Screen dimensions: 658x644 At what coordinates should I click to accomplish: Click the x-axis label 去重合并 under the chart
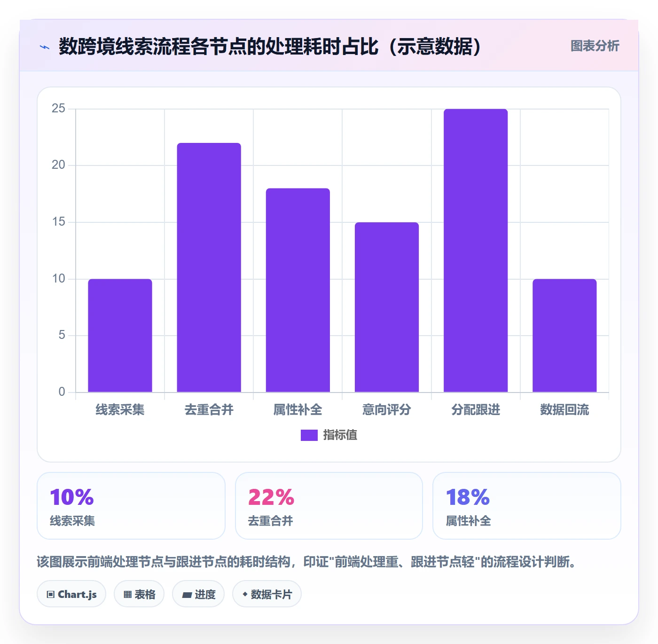point(209,410)
